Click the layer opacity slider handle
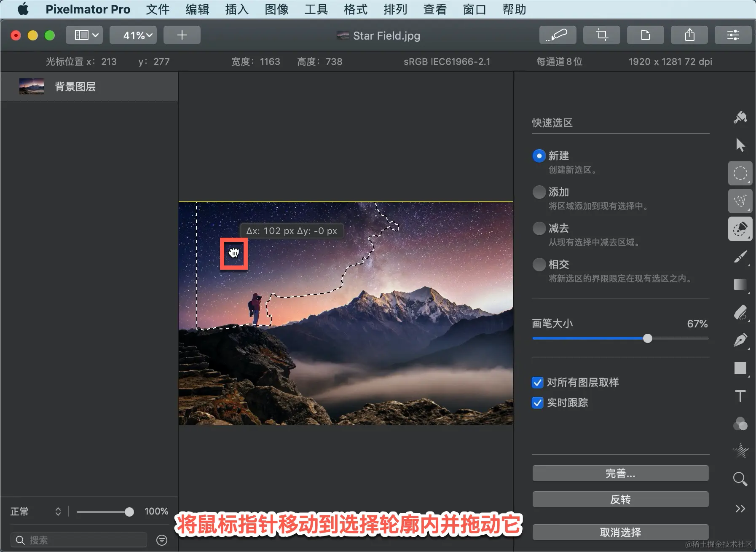Image resolution: width=756 pixels, height=552 pixels. [x=129, y=512]
